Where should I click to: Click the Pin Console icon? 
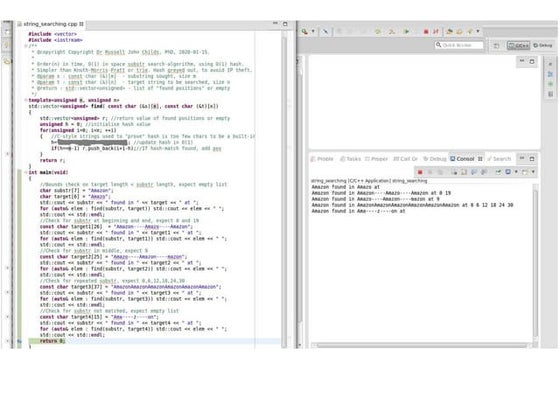click(498, 172)
